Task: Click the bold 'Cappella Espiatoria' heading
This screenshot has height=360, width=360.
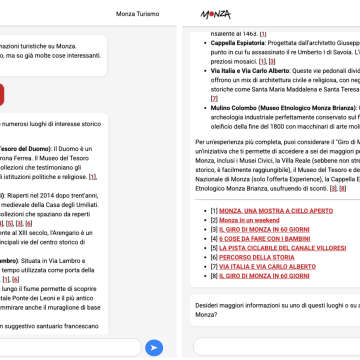Action: click(x=238, y=43)
